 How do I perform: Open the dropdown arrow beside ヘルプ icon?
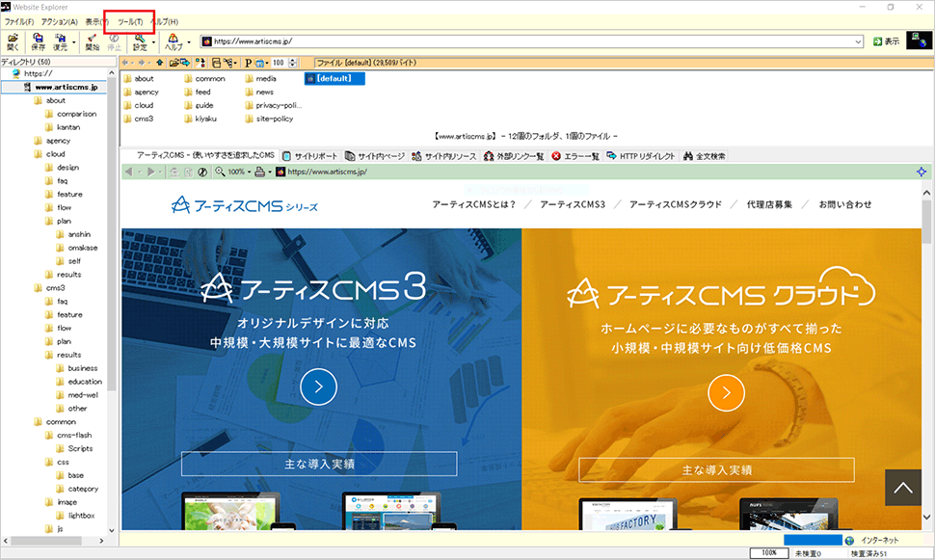point(188,42)
